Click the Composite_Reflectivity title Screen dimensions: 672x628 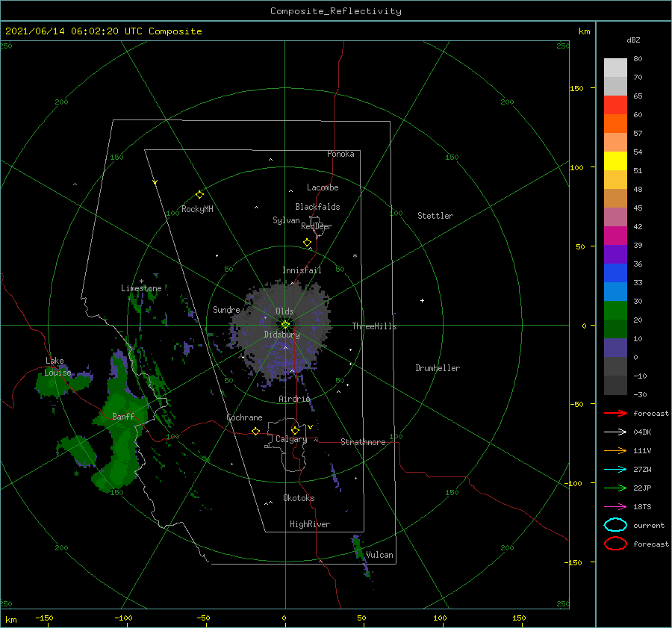pyautogui.click(x=336, y=11)
